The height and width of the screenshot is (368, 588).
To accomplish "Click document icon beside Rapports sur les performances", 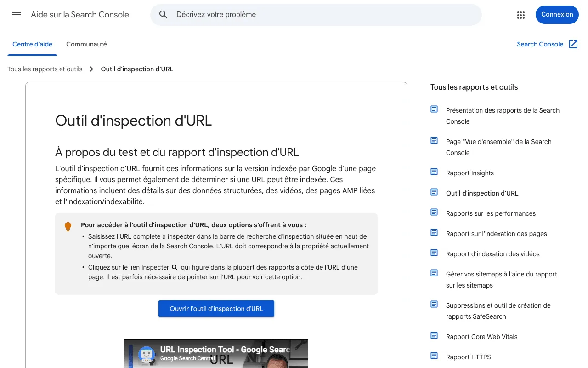I will coord(434,212).
